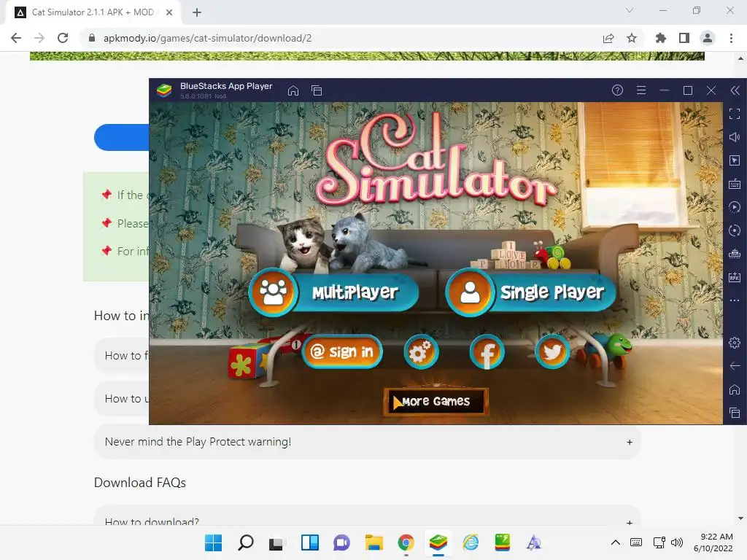Open a new Chrome tab
The height and width of the screenshot is (560, 747).
197,12
